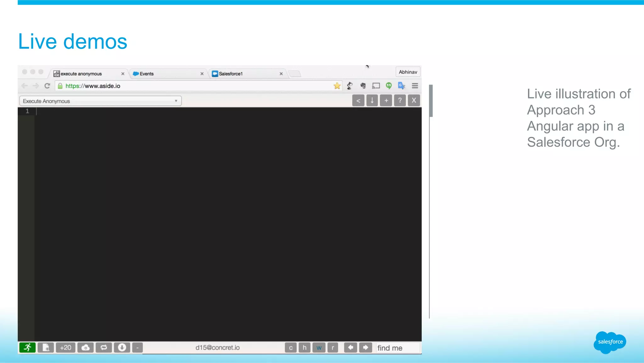Viewport: 644px width, 363px height.
Task: Click the 'X' button above the editor
Action: pyautogui.click(x=414, y=100)
